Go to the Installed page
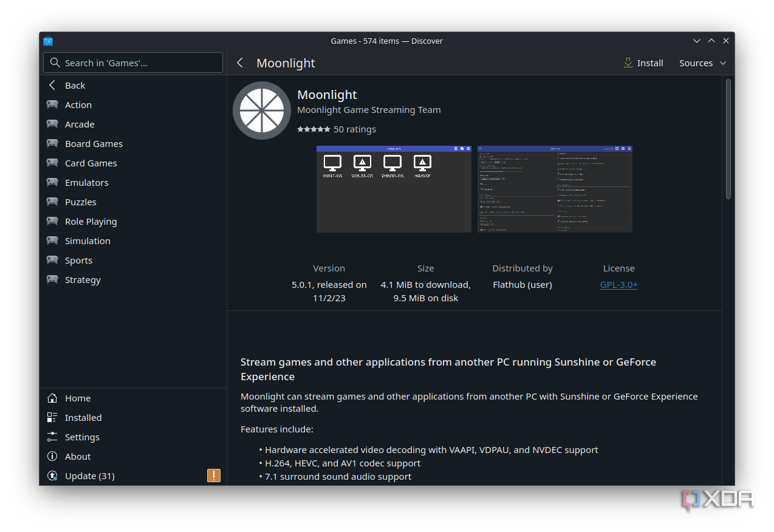Screen dimensions: 774x532 coord(133,417)
